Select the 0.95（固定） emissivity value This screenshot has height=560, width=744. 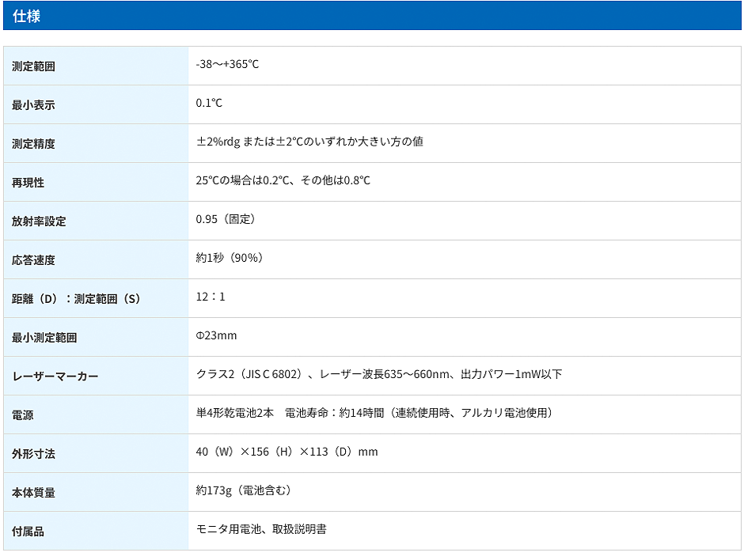[226, 219]
